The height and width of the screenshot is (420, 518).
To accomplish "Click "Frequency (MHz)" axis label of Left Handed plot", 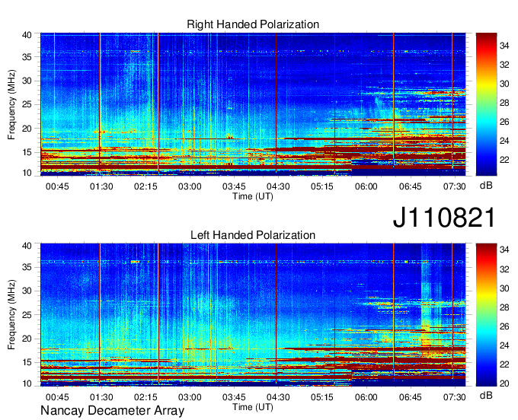I will [11, 315].
